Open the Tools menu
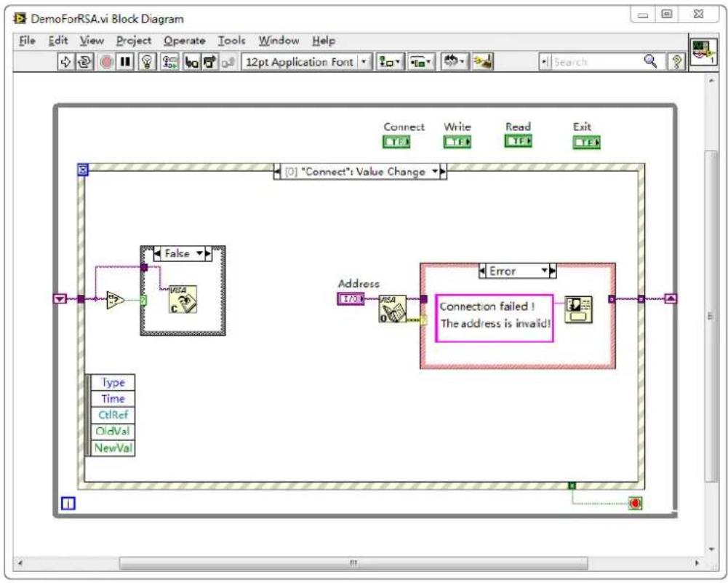This screenshot has height=583, width=728. (x=232, y=41)
